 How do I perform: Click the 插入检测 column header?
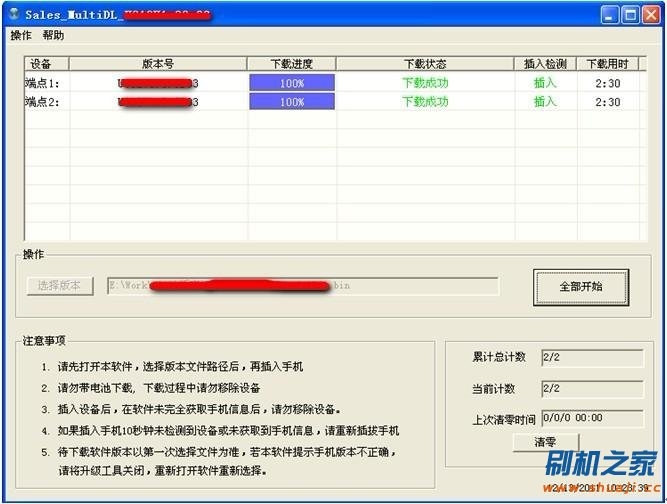545,64
